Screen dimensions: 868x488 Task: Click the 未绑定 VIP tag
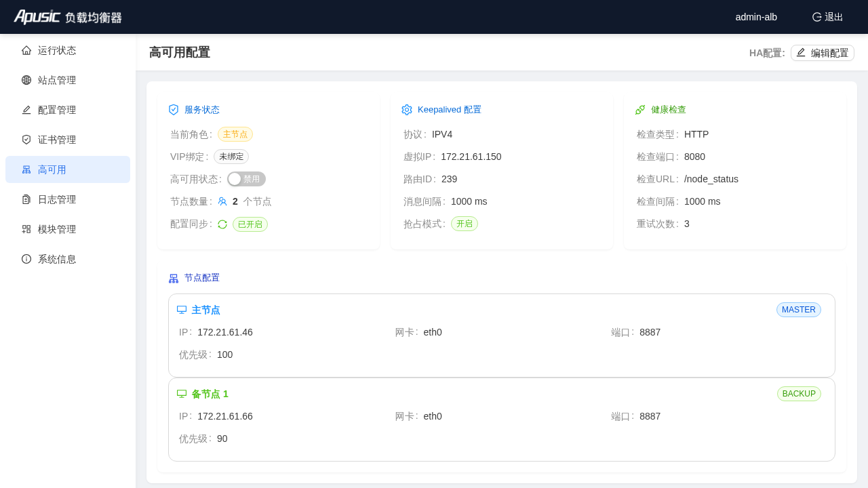click(x=231, y=157)
